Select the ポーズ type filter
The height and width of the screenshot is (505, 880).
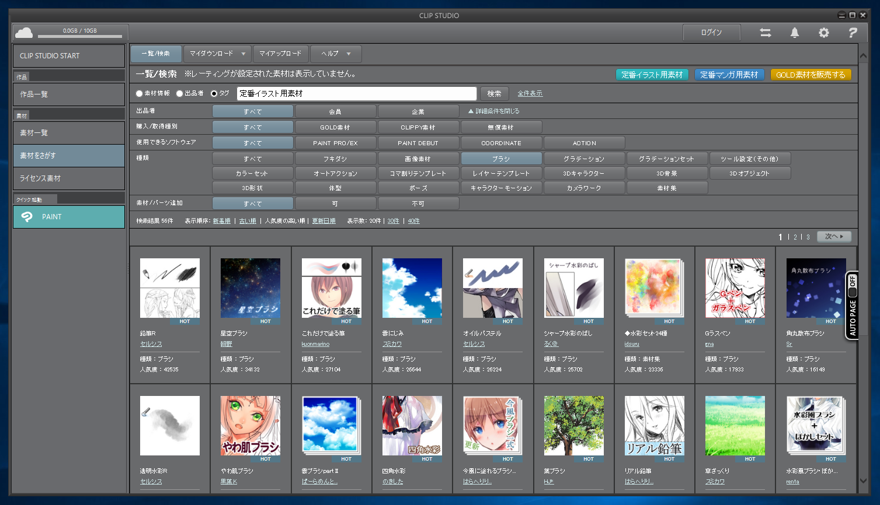coord(418,188)
